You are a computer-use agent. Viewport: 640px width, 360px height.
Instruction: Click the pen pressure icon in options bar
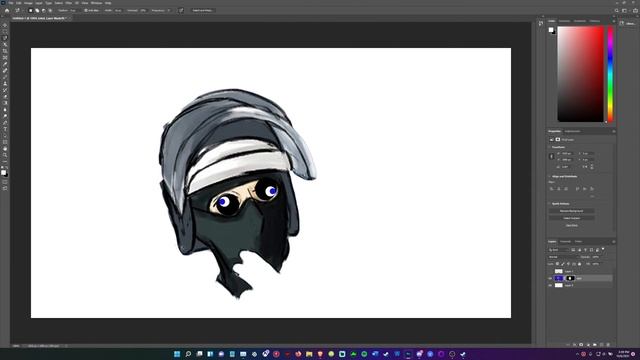pos(181,10)
